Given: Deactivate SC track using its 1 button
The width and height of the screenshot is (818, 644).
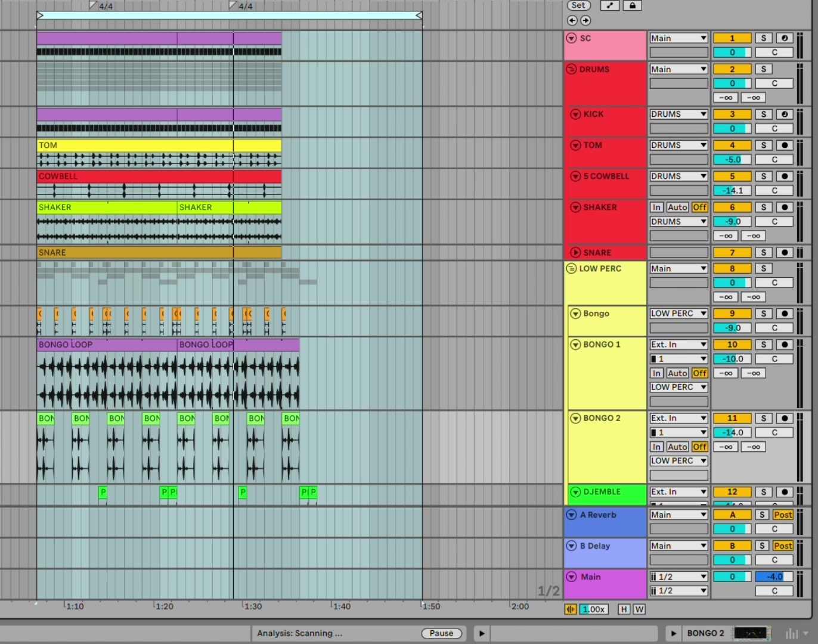Looking at the screenshot, I should (x=732, y=38).
